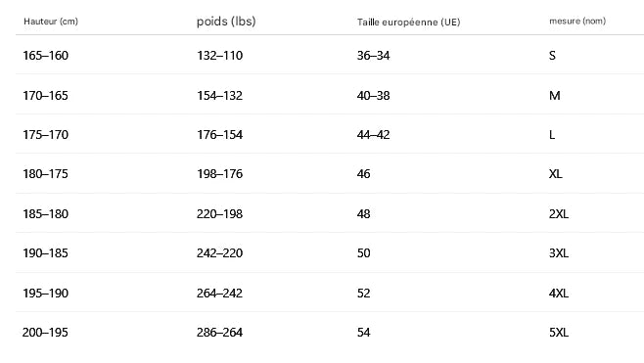Select the EU size cell 44–42

pos(373,135)
